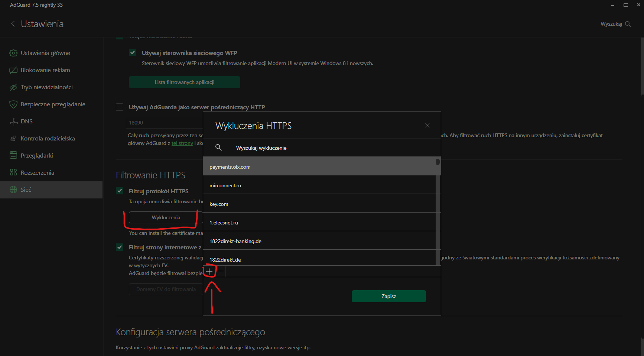Select 1822direkt-banking.de exclusion row
This screenshot has height=356, width=644.
[319, 240]
